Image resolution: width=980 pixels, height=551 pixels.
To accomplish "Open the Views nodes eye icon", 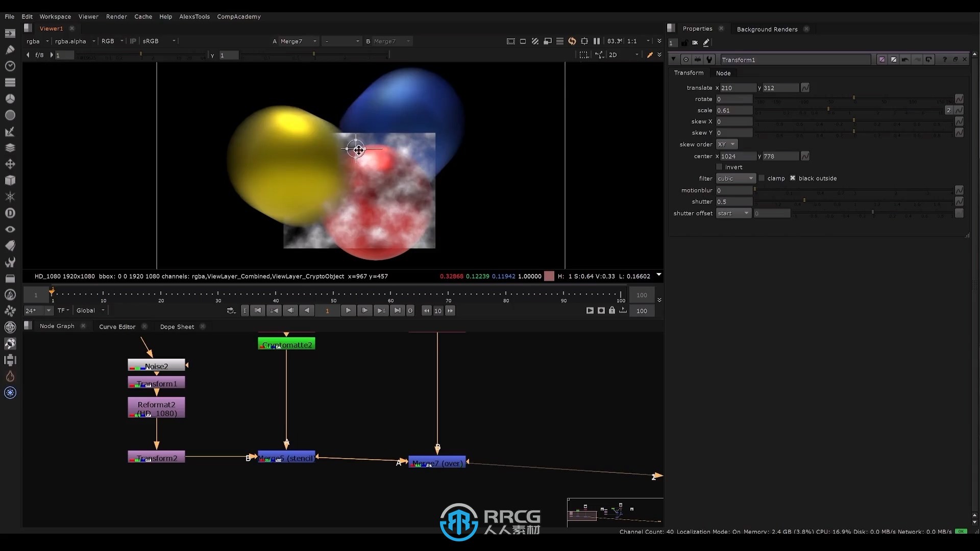I will (x=10, y=230).
